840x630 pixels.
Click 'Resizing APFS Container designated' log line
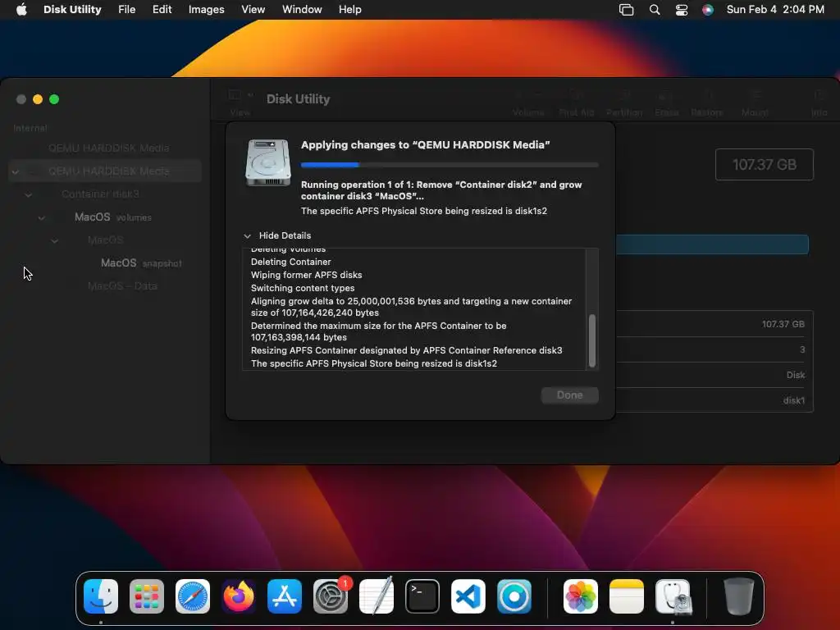[x=407, y=350]
